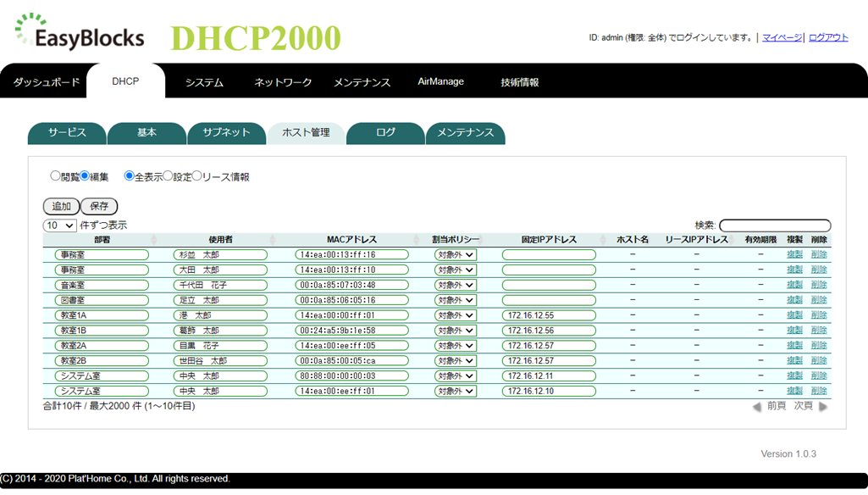Viewport: 868px width, 495px height.
Task: Click the ログアウト link
Action: click(x=828, y=37)
